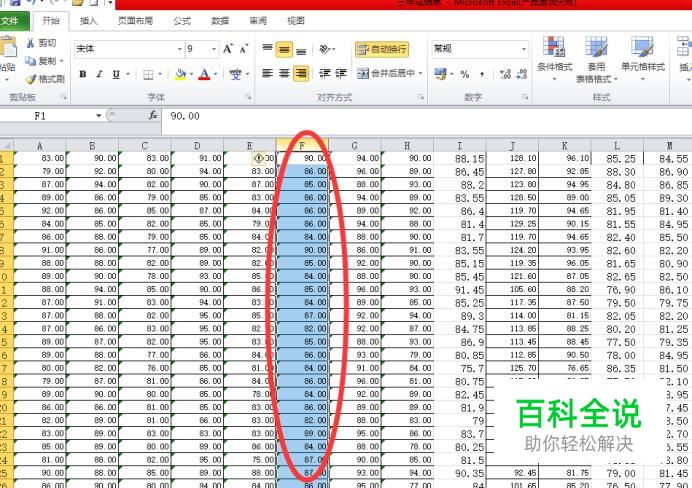Click the error warning icon in E1
This screenshot has width=692, height=488.
click(x=259, y=158)
